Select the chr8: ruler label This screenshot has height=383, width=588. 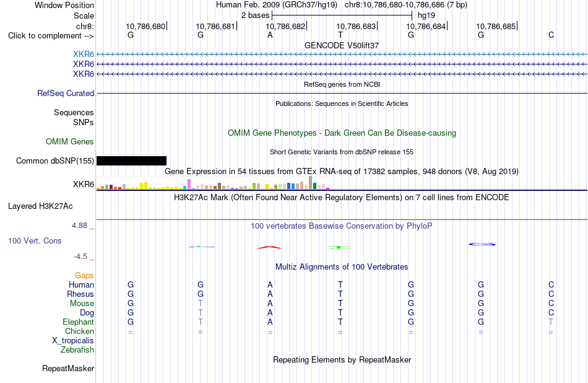pyautogui.click(x=85, y=26)
